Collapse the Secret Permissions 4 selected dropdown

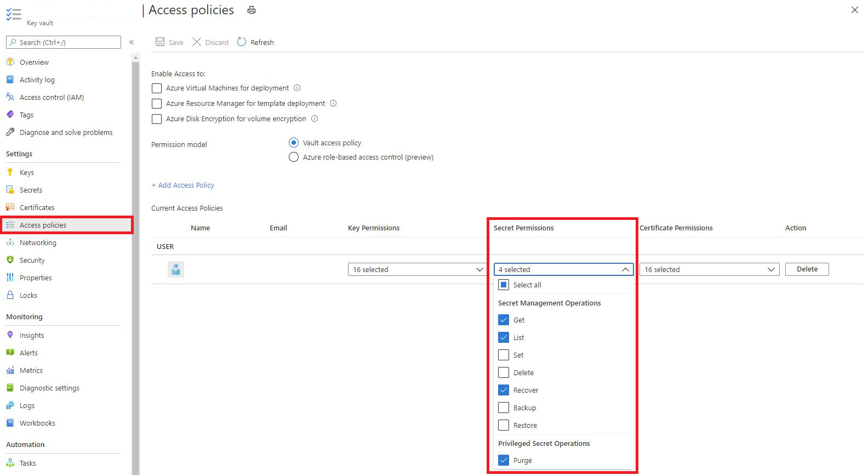564,269
